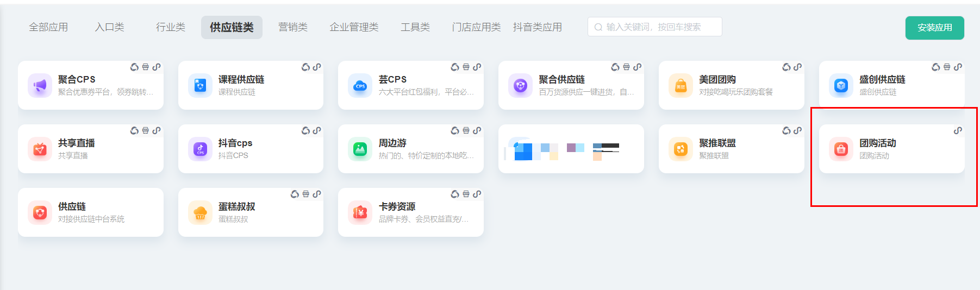Click the swirl icon on 卡券资源 card
Viewport: 980px width, 290px height.
click(x=455, y=194)
